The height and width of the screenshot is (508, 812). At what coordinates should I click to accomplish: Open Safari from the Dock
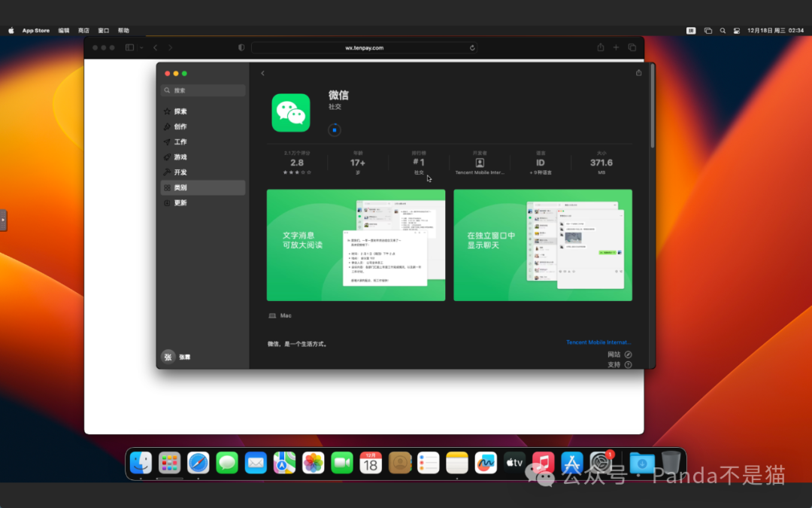[198, 463]
